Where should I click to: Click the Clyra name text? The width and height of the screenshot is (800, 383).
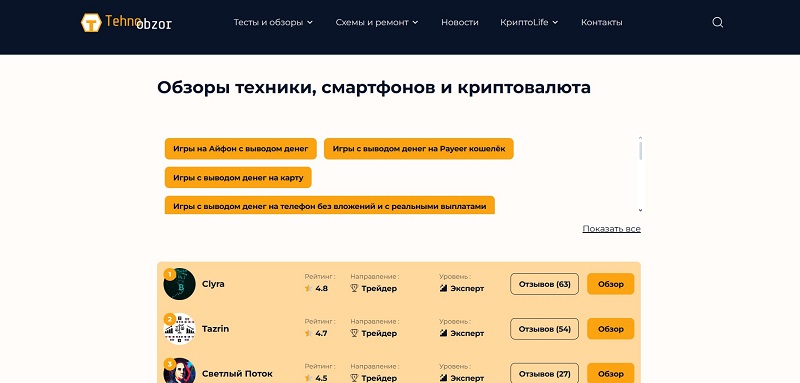pyautogui.click(x=213, y=284)
